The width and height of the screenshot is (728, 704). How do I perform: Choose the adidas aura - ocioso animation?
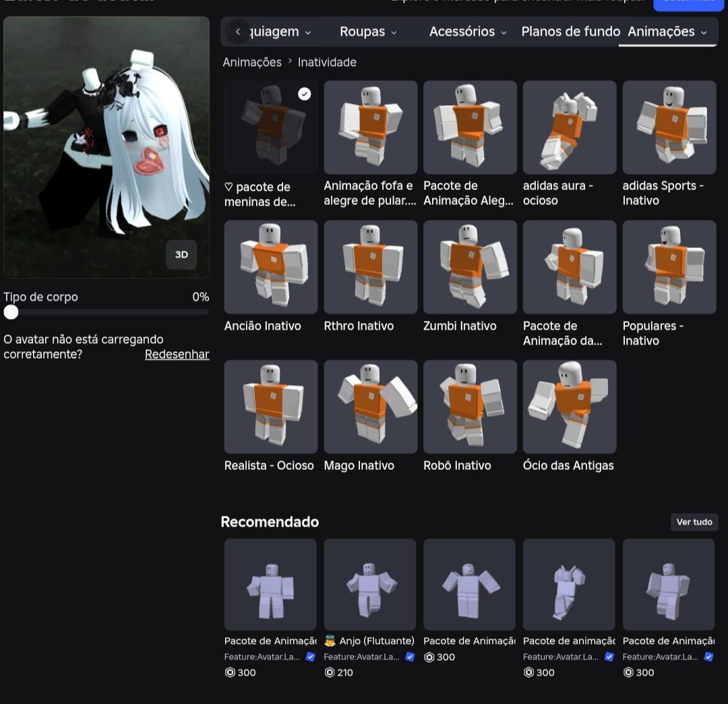coord(570,127)
